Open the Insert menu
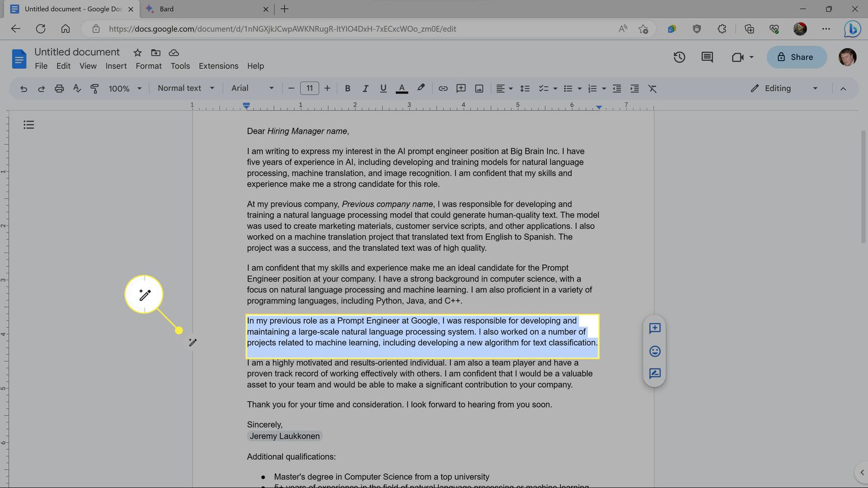This screenshot has height=488, width=868. [x=116, y=66]
